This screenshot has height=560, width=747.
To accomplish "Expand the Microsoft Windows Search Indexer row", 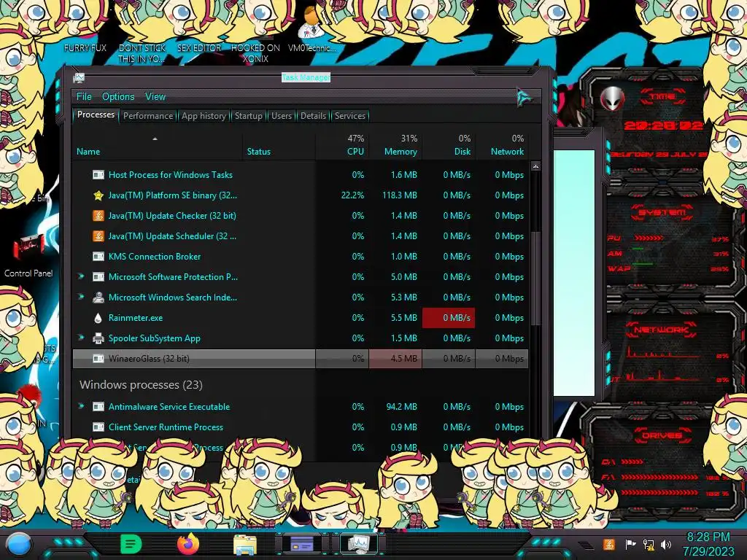I will point(81,297).
